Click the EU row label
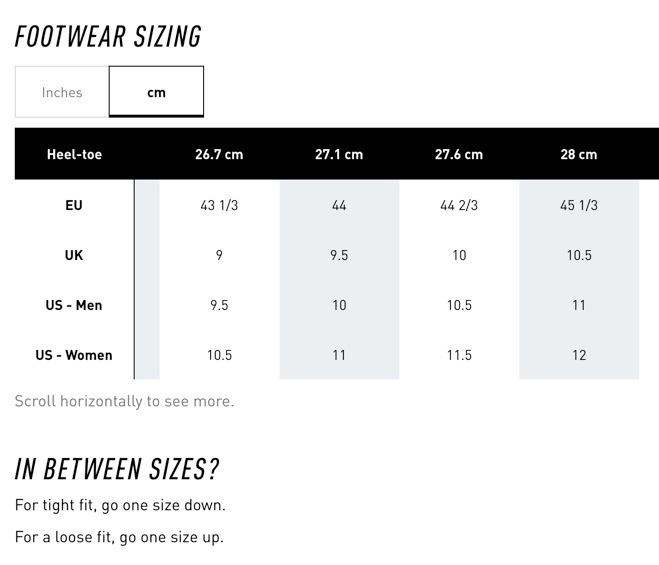Image resolution: width=659 pixels, height=565 pixels. click(74, 205)
